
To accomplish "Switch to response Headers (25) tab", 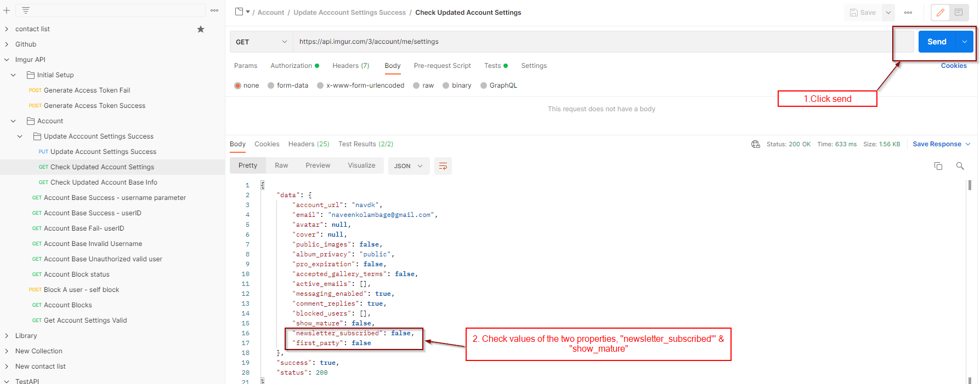I will 309,144.
